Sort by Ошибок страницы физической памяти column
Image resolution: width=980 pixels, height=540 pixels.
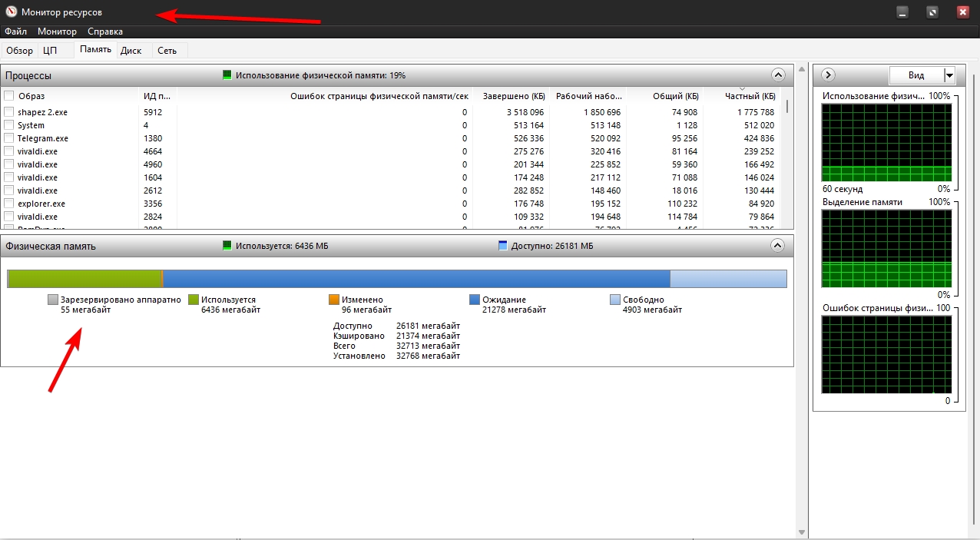pyautogui.click(x=324, y=96)
